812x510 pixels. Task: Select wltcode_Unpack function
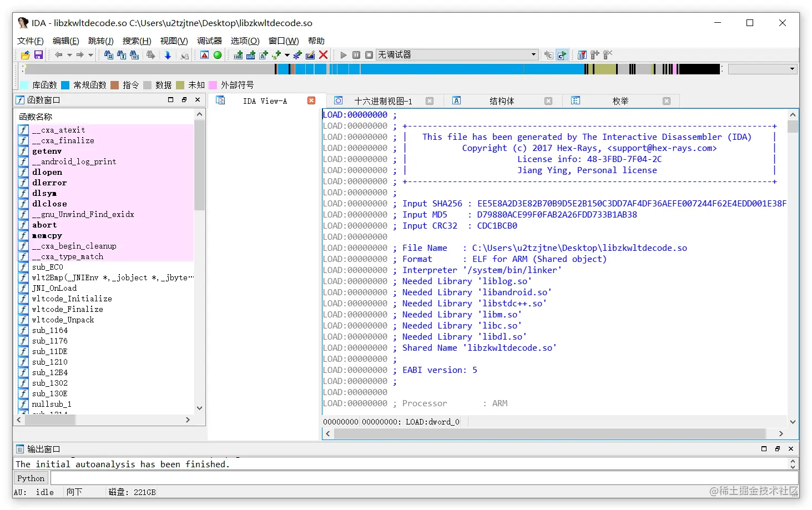(x=63, y=320)
